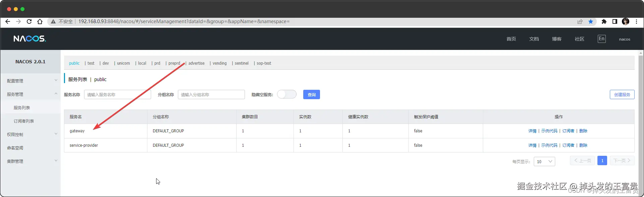Viewport: 644px width, 197px height.
Task: Select the sentinel namespace tab
Action: point(242,63)
